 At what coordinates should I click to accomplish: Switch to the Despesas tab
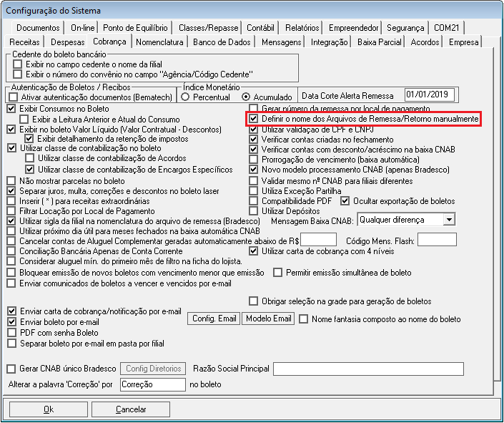67,42
